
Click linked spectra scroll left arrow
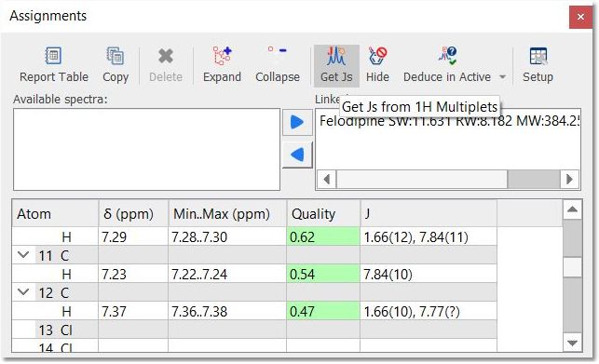327,179
